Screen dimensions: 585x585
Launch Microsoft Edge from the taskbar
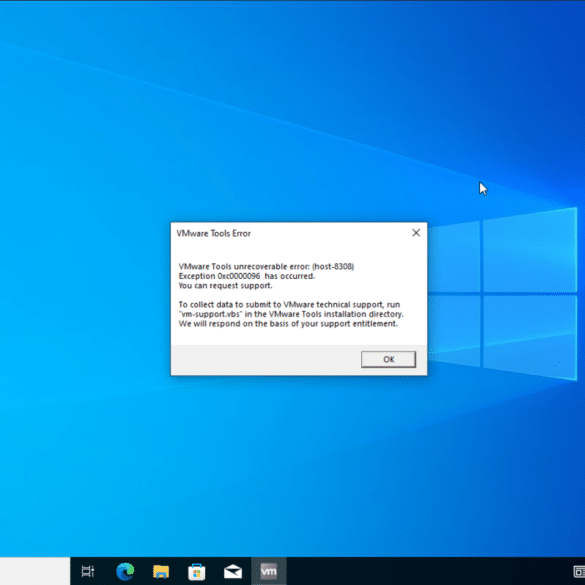tap(125, 571)
